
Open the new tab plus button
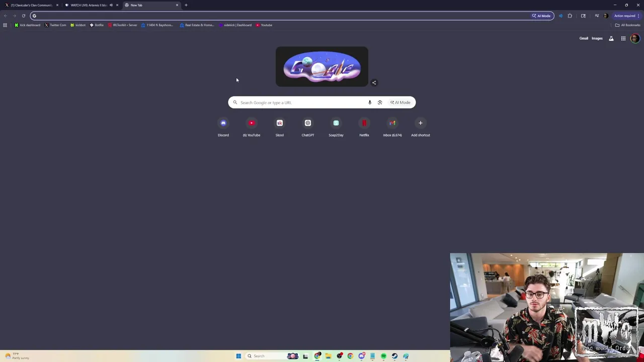coord(186,5)
